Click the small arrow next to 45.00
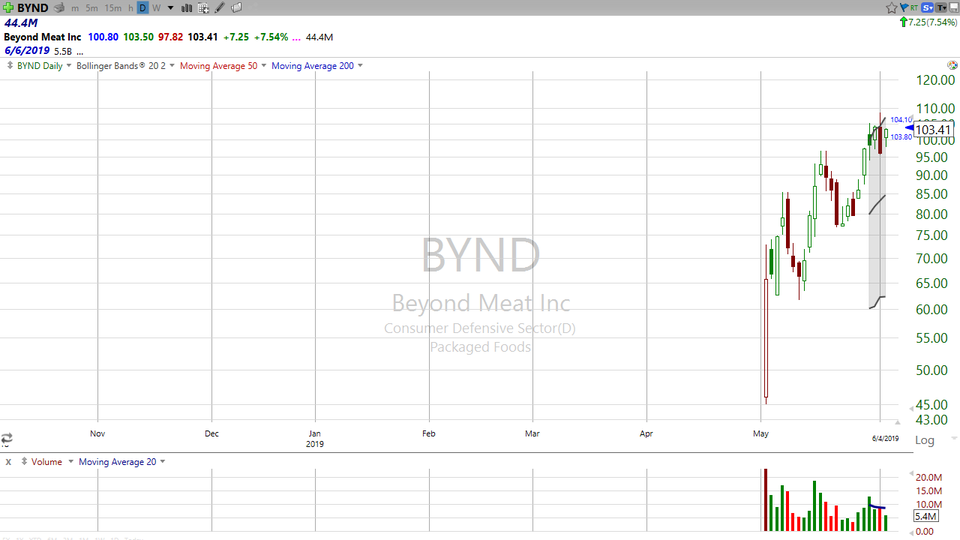This screenshot has height=540, width=960. click(x=911, y=408)
